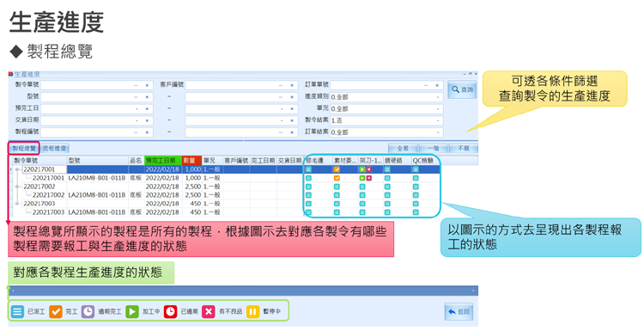Viewport: 644px width, 331px height.
Task: Click the 客戶編號 column header in grid
Action: click(x=236, y=161)
